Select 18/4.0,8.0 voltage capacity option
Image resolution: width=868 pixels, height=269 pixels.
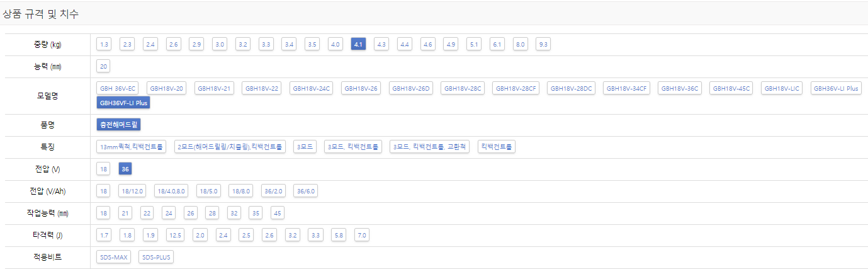172,192
